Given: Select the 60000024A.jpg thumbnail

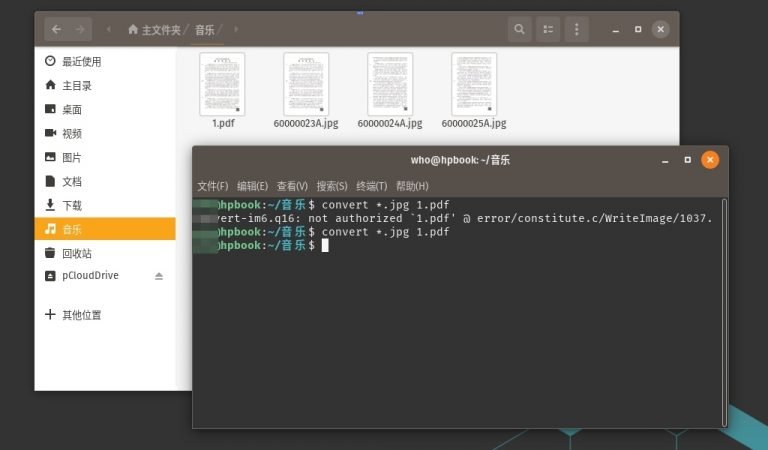Looking at the screenshot, I should (x=390, y=84).
